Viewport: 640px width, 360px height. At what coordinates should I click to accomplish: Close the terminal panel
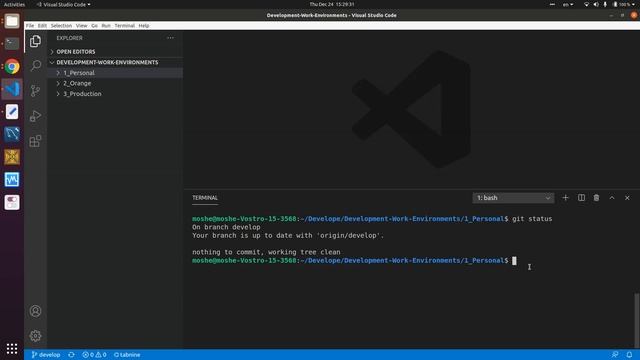click(x=627, y=198)
